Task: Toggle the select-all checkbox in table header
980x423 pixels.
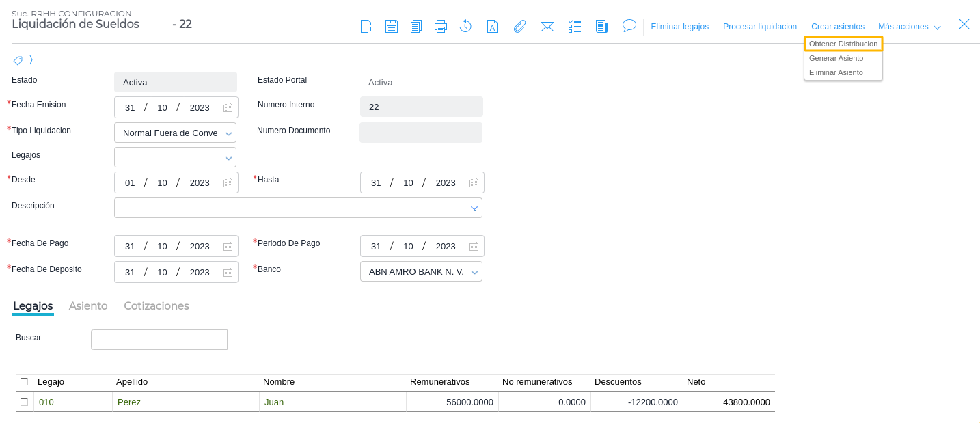Action: coord(25,381)
